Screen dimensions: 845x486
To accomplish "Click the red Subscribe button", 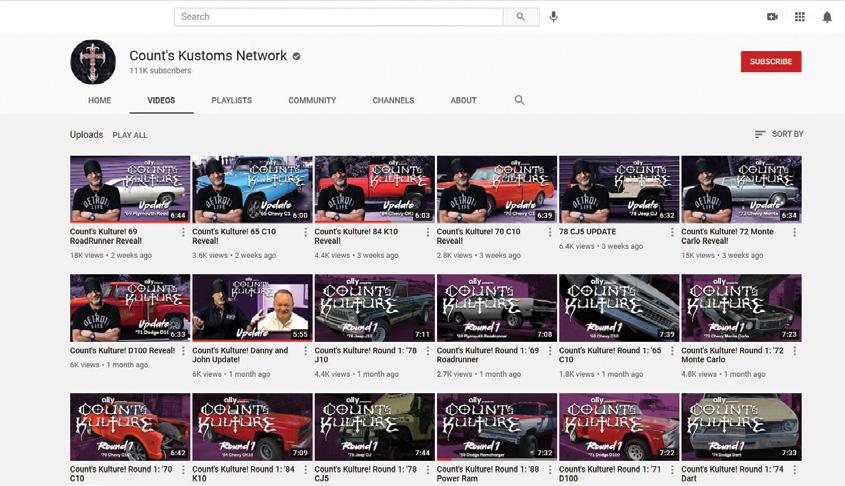I will coord(771,61).
